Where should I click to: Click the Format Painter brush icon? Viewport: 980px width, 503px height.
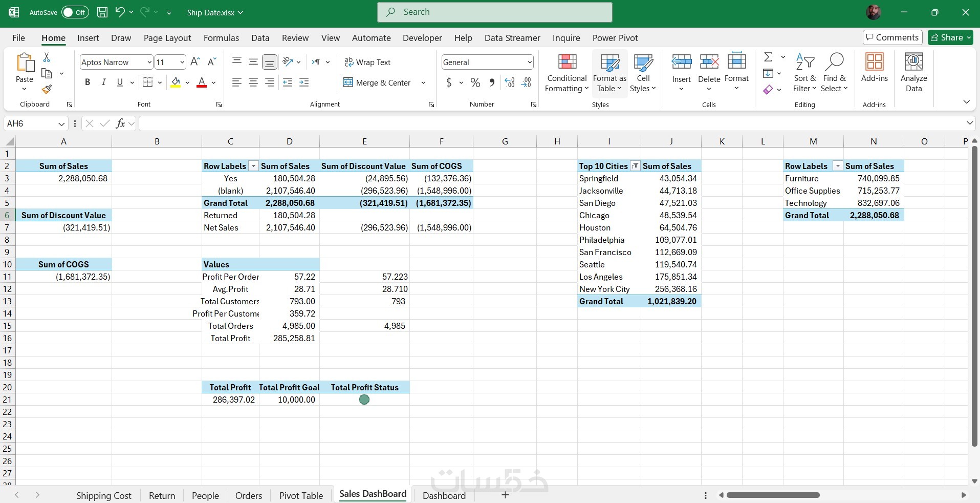(x=47, y=90)
